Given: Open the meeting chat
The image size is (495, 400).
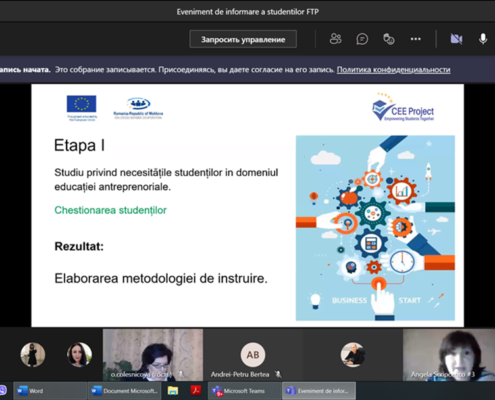Looking at the screenshot, I should tap(362, 39).
